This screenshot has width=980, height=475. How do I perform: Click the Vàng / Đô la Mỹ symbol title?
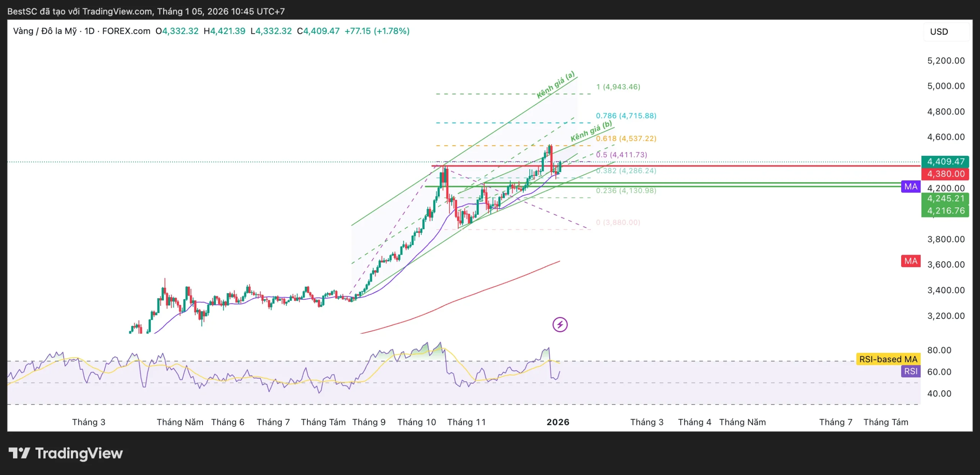(x=45, y=31)
